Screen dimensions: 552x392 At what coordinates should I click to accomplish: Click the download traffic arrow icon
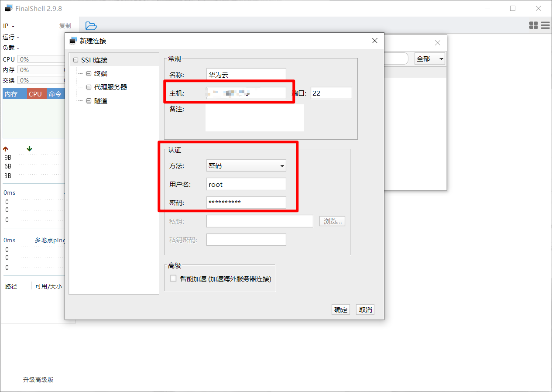click(29, 149)
